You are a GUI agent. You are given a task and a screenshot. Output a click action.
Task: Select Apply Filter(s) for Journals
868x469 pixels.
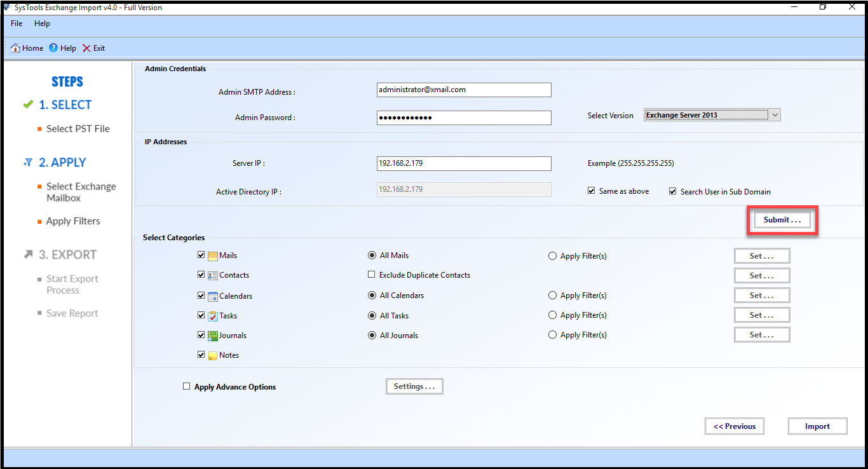tap(552, 335)
